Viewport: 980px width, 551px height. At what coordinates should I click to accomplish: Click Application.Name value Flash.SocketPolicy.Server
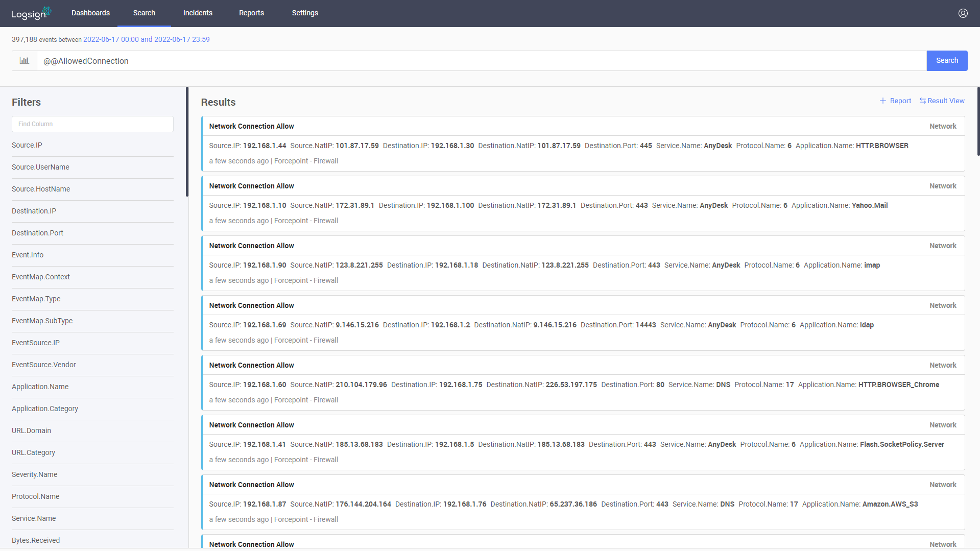click(902, 444)
